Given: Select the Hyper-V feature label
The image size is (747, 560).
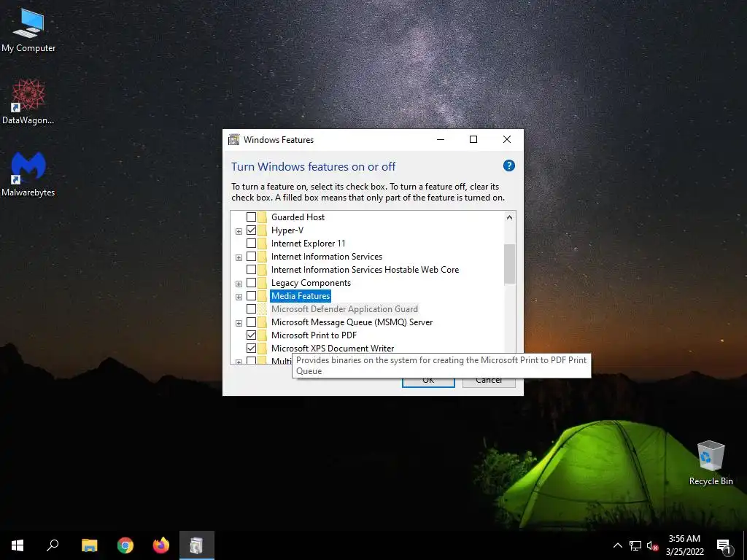Looking at the screenshot, I should pos(287,230).
